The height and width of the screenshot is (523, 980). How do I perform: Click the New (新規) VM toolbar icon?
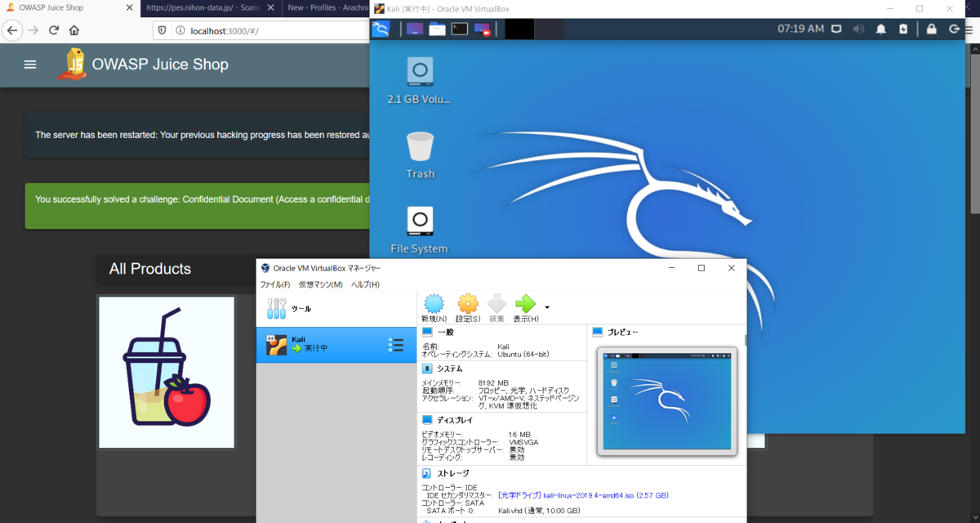[x=434, y=308]
